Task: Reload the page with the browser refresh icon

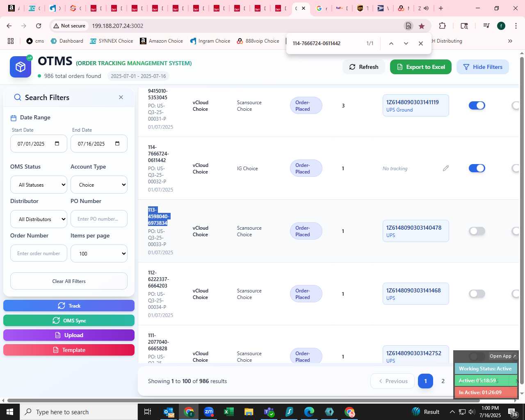Action: (x=39, y=26)
